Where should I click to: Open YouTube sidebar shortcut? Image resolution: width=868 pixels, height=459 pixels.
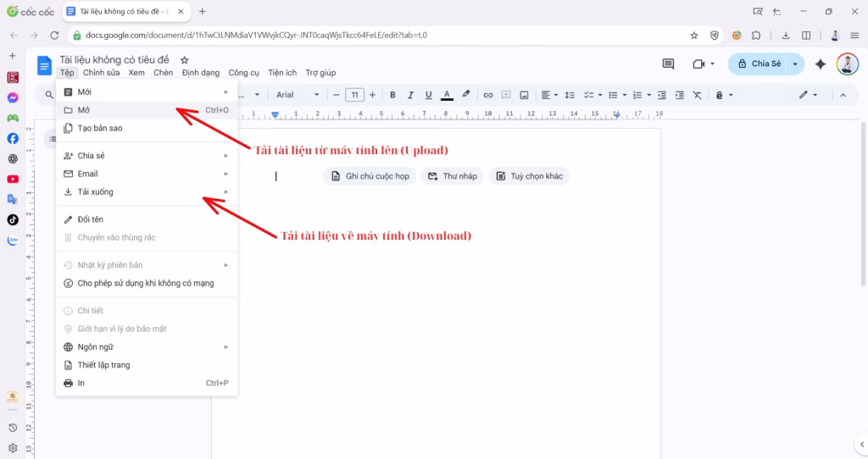pos(13,180)
